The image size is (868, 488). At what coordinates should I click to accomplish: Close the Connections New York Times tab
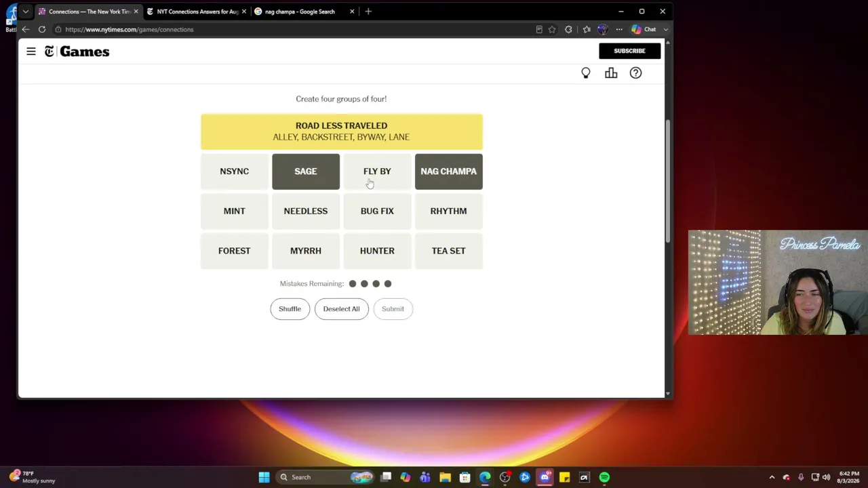pyautogui.click(x=136, y=12)
